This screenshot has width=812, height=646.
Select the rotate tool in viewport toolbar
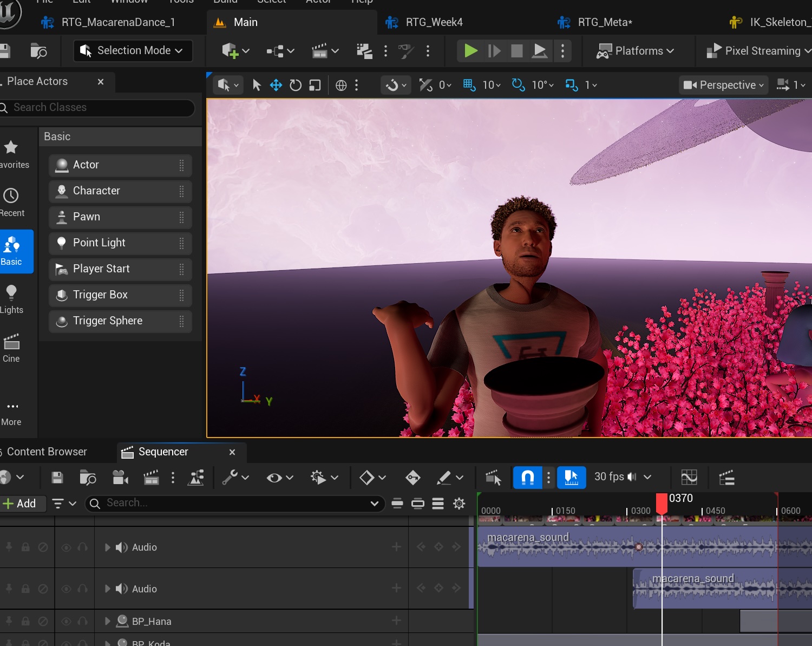coord(295,85)
